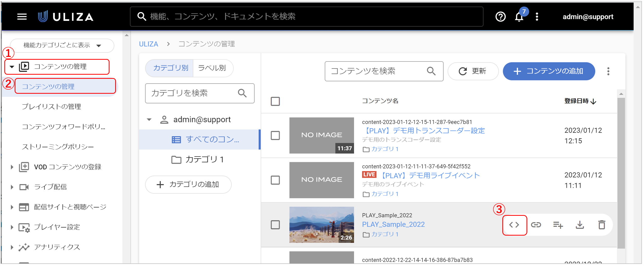Viewport: 644px width, 267px height.
Task: Open content list more options menu
Action: click(x=608, y=71)
